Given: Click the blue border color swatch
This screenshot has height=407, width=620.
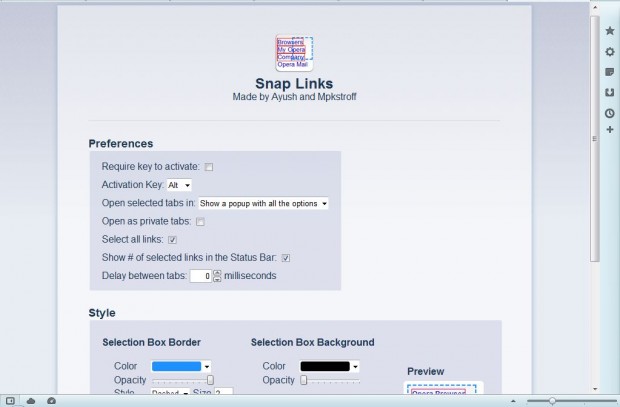Looking at the screenshot, I should click(176, 367).
